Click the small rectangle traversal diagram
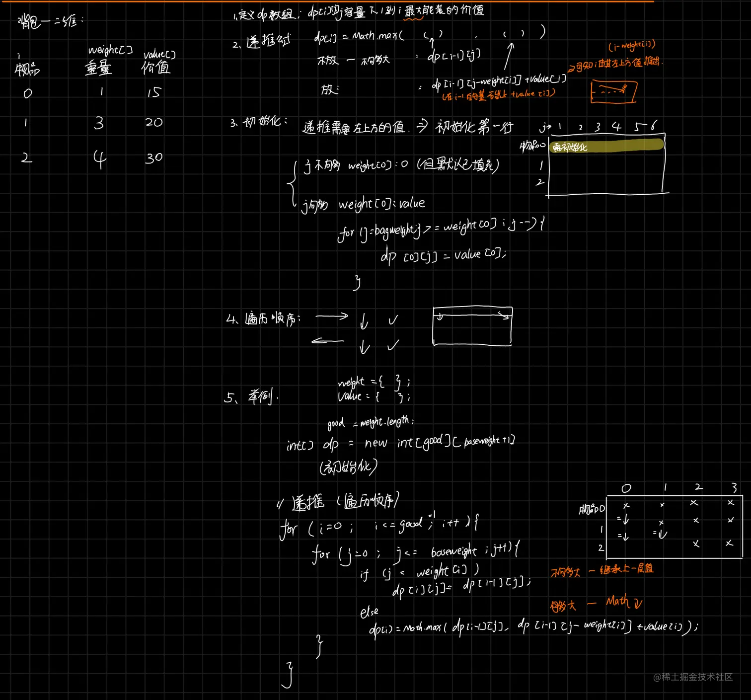Image resolution: width=751 pixels, height=700 pixels. point(472,326)
